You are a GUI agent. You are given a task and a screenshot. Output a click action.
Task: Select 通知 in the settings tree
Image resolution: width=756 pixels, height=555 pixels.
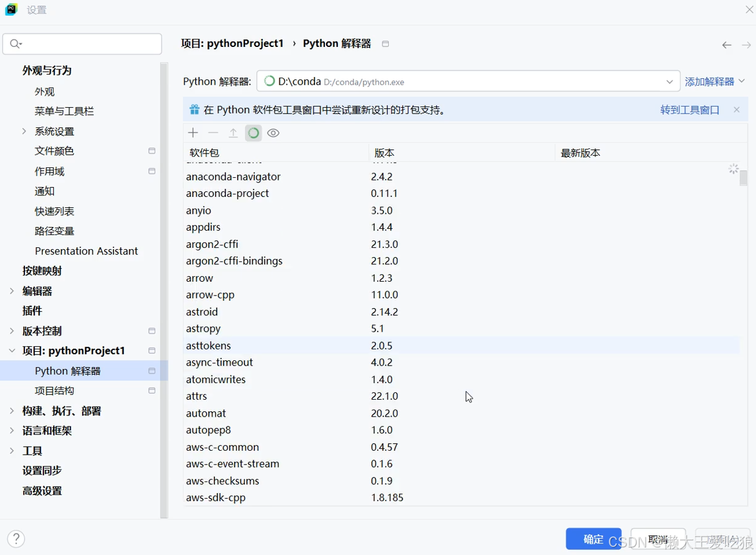pyautogui.click(x=45, y=191)
